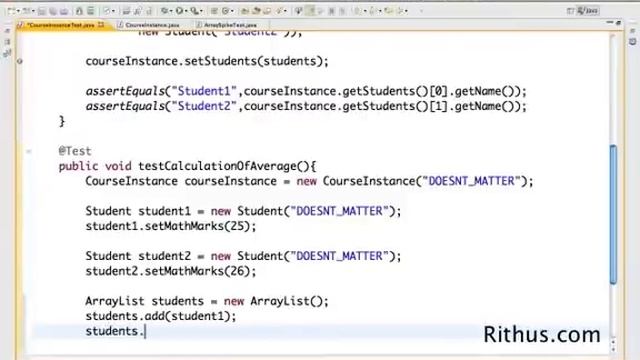
Task: Expand the Run configurations dropdown arrow
Action: (x=186, y=11)
